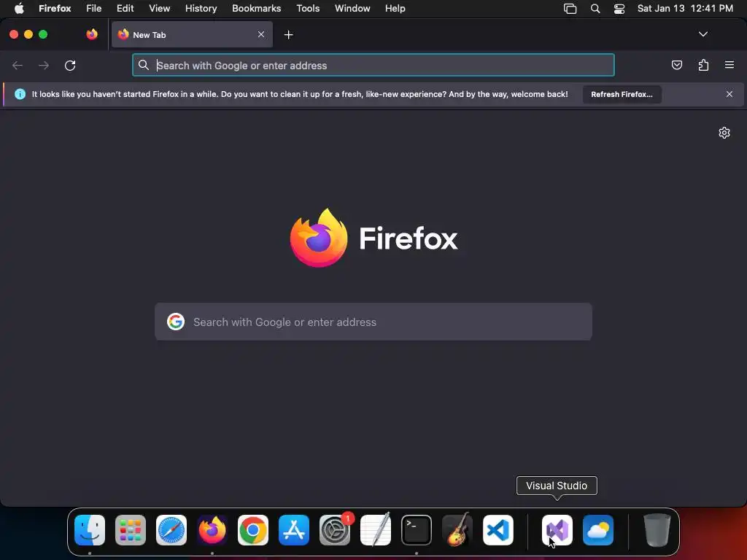The width and height of the screenshot is (747, 560).
Task: Focus the address bar search field
Action: pyautogui.click(x=373, y=65)
